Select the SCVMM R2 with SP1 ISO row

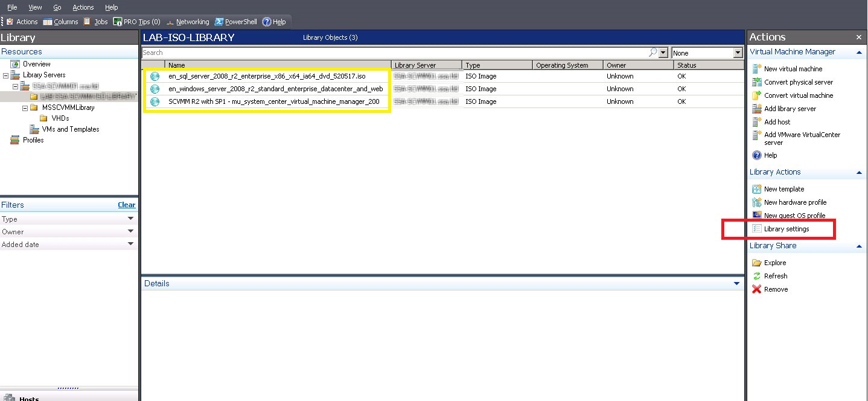(443, 102)
